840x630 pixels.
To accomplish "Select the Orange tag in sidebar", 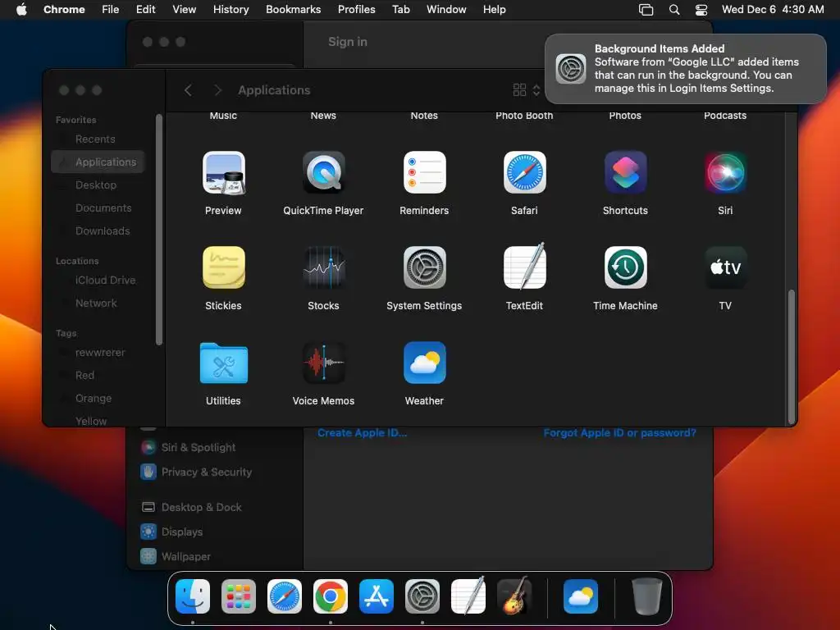I will (98, 399).
